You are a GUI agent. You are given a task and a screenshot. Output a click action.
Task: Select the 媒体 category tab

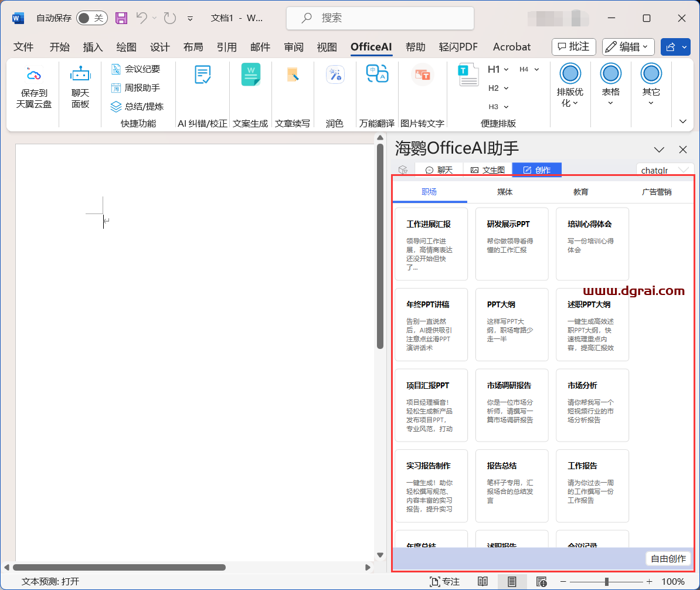(505, 192)
